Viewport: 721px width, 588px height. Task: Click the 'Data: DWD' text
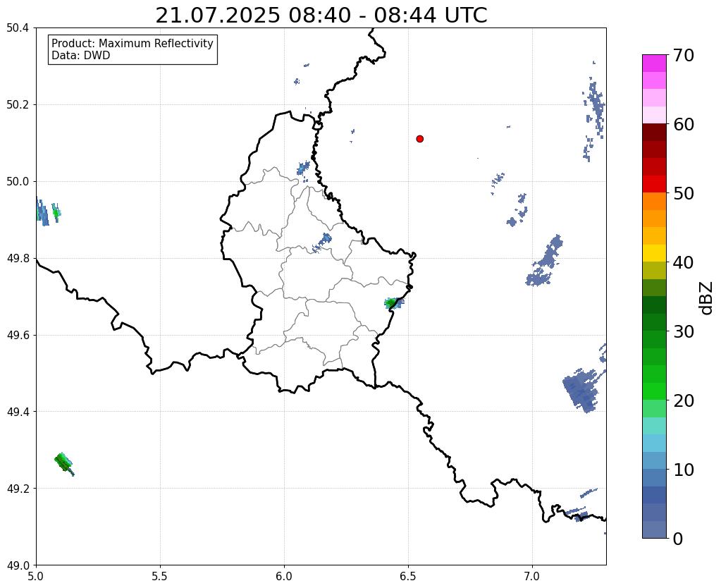point(80,56)
